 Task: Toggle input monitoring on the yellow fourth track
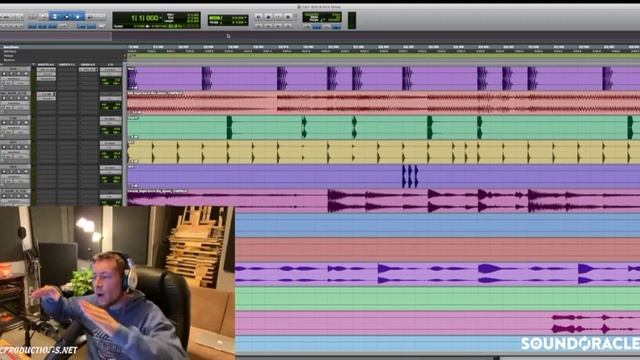pos(11,147)
